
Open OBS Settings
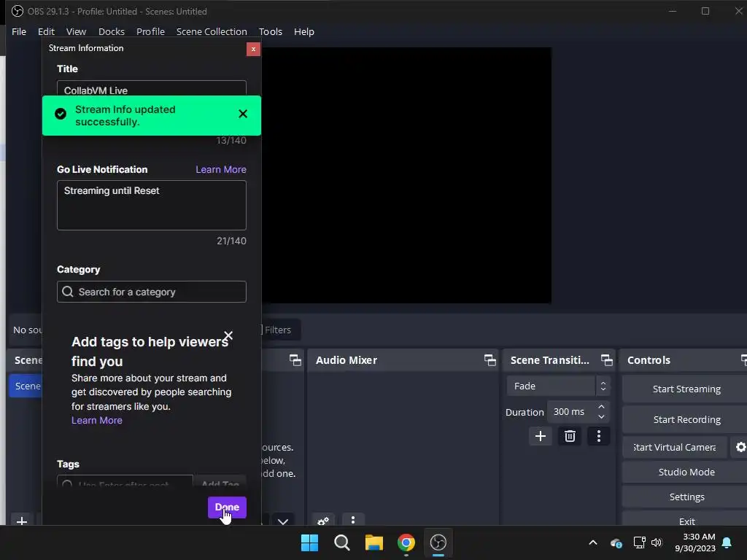686,497
